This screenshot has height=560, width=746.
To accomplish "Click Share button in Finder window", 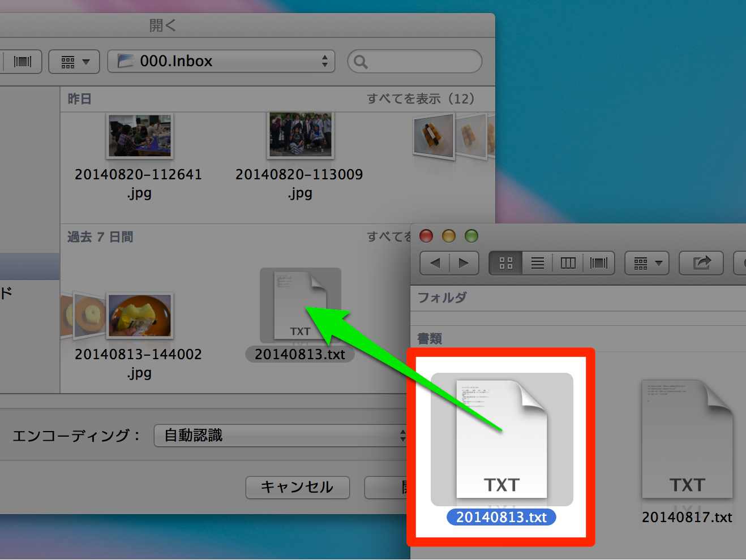I will tap(701, 263).
